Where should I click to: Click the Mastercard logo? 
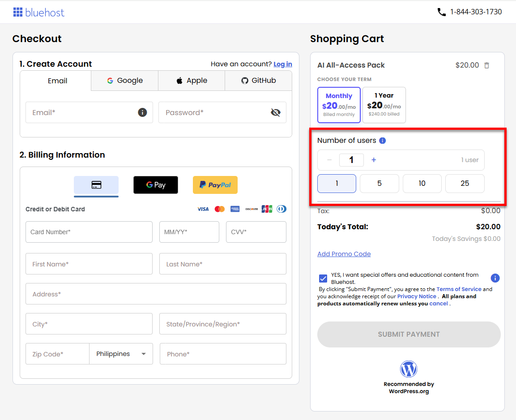click(219, 209)
